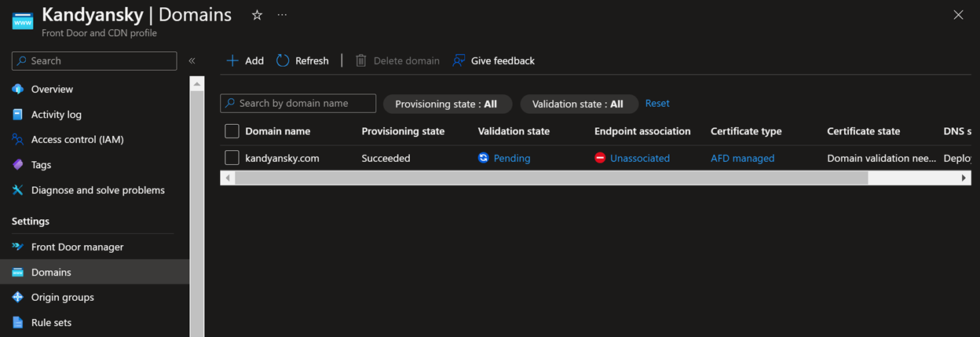980x337 pixels.
Task: Add a new domain
Action: (x=245, y=60)
